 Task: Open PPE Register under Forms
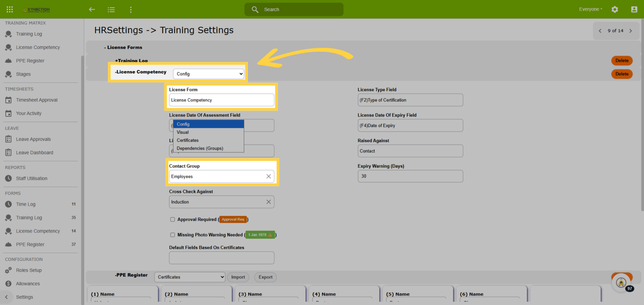pos(30,244)
